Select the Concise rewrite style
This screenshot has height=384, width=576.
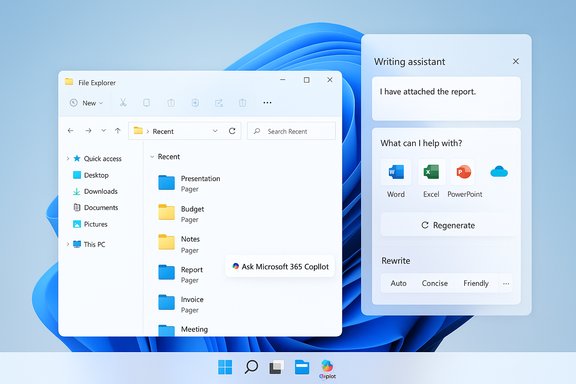tap(435, 283)
